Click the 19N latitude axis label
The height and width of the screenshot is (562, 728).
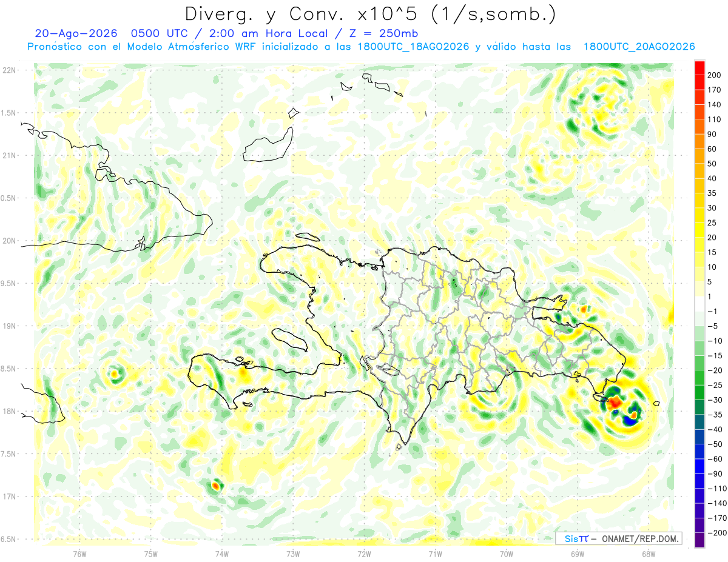pos(9,326)
